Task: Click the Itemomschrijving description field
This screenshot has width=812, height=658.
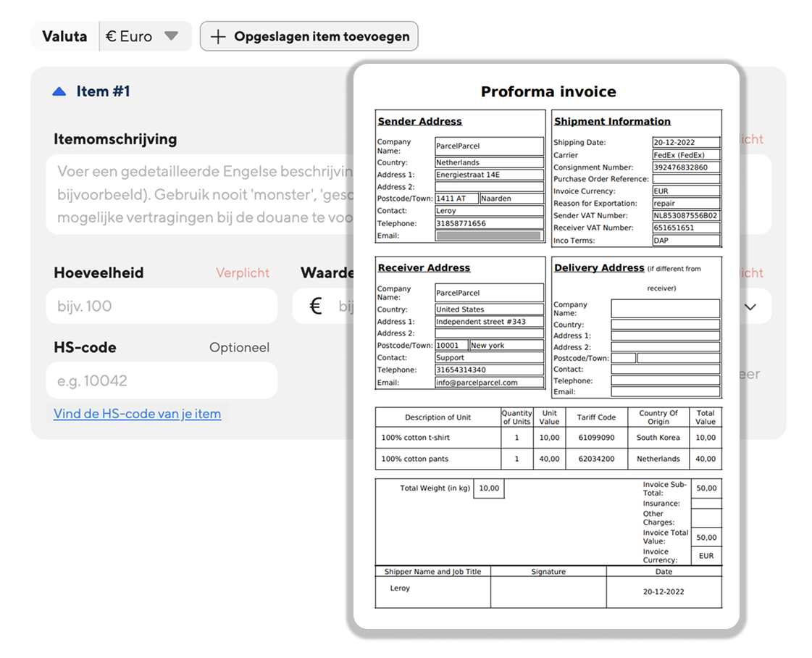Action: tap(200, 194)
